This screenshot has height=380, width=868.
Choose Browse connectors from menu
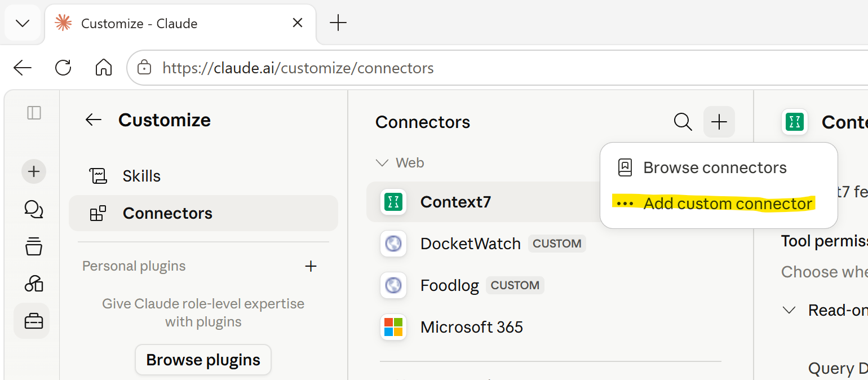pyautogui.click(x=719, y=167)
